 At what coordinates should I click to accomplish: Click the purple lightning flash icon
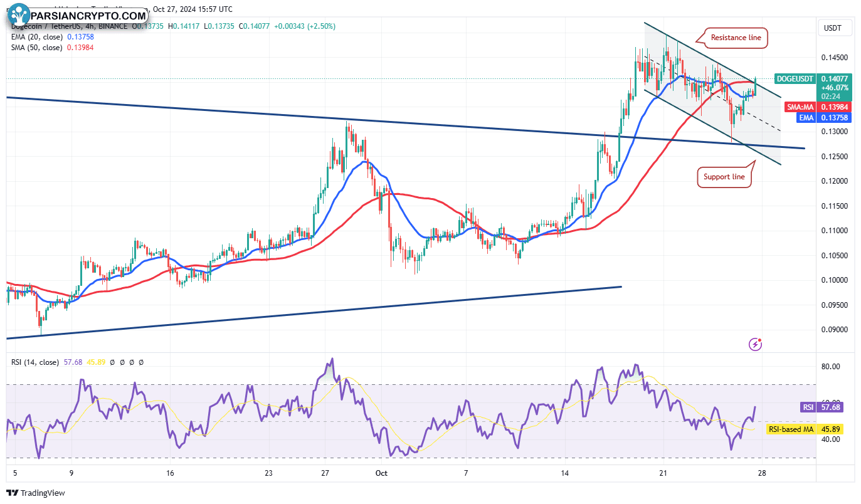coord(756,344)
